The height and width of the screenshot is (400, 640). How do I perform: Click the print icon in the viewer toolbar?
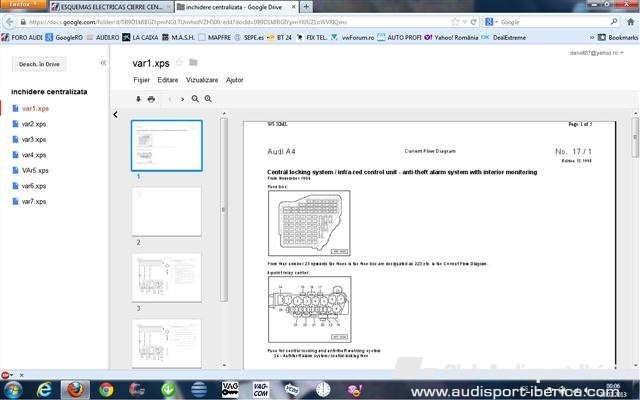tap(151, 99)
